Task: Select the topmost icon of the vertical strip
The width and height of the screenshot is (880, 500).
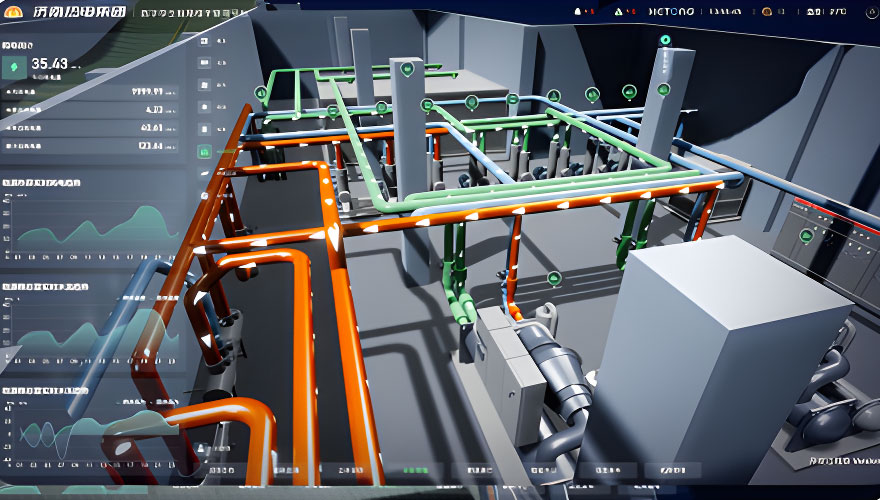Action: pyautogui.click(x=204, y=41)
